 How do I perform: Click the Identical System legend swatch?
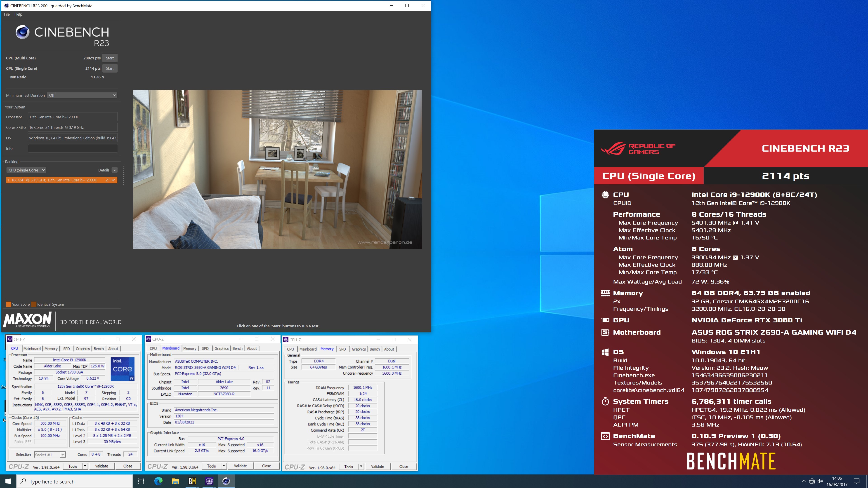click(34, 304)
